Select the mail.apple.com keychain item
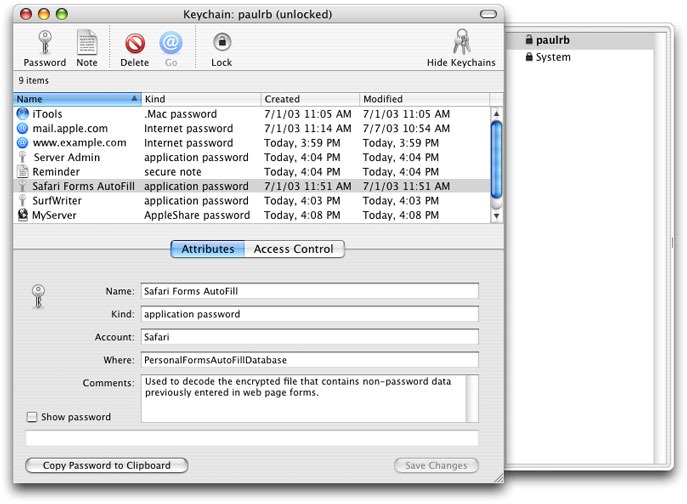 (x=70, y=129)
